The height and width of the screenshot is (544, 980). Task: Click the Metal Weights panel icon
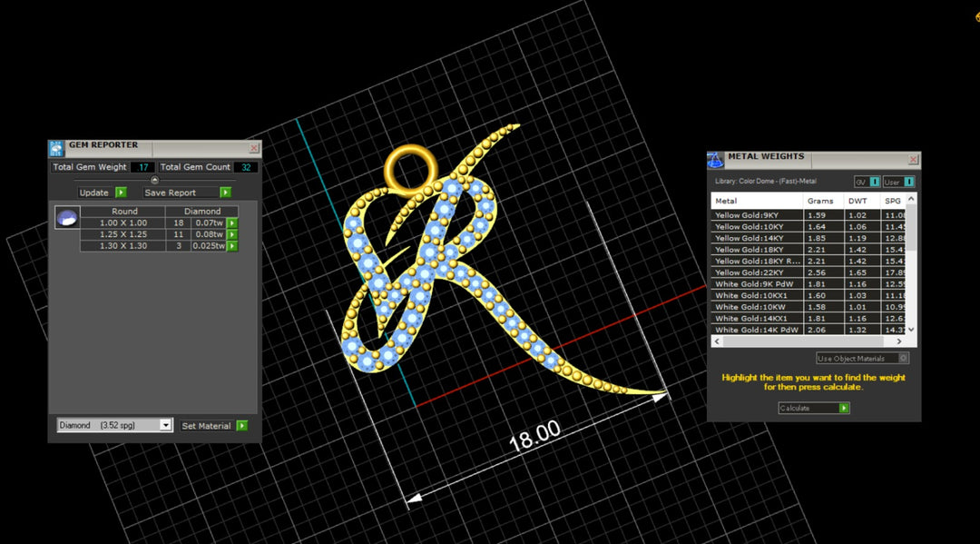pos(715,160)
